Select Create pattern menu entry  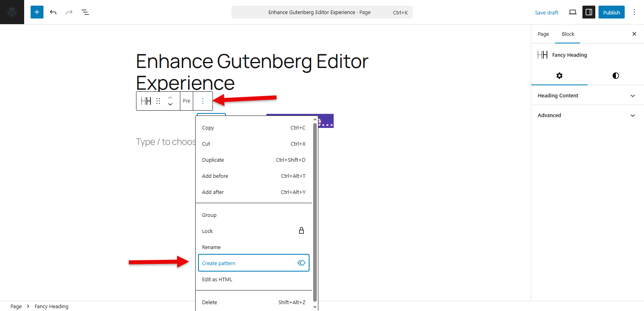[x=254, y=263]
